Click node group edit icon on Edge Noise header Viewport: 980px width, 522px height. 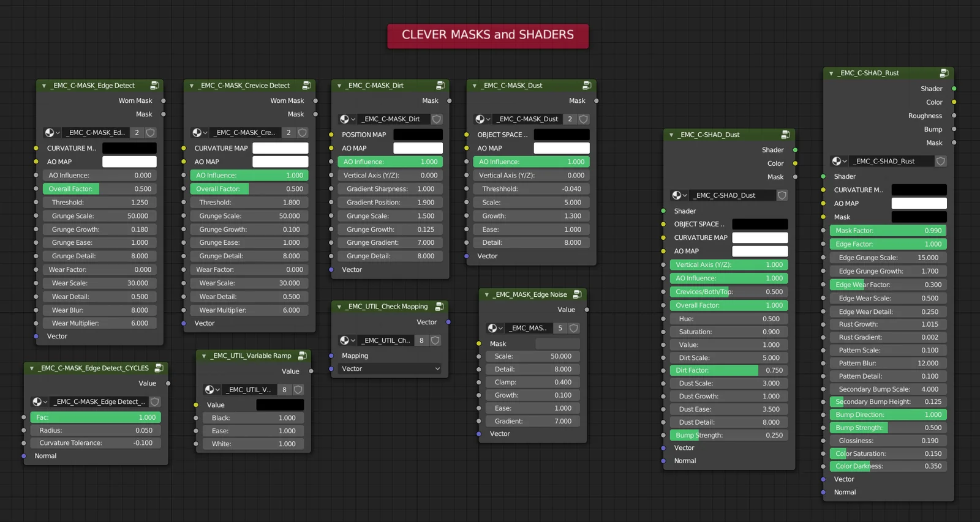[576, 294]
